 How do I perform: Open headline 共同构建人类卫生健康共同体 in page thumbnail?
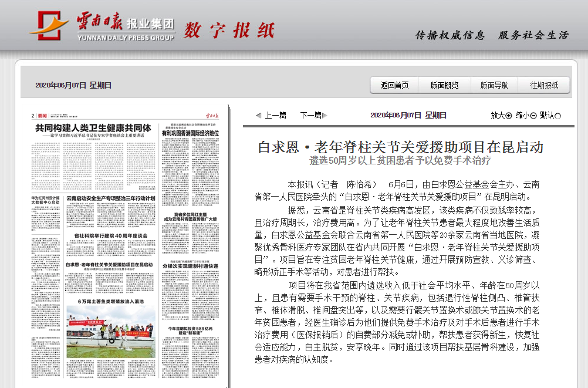pos(93,128)
